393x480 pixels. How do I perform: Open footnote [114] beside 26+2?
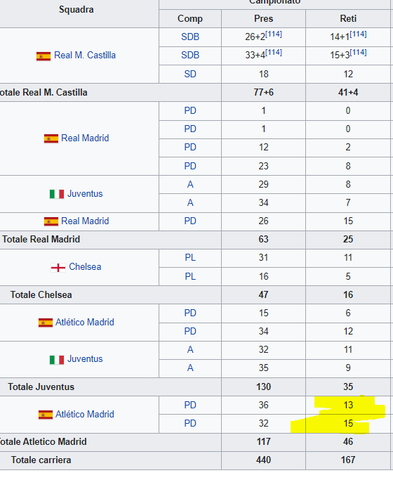[274, 34]
